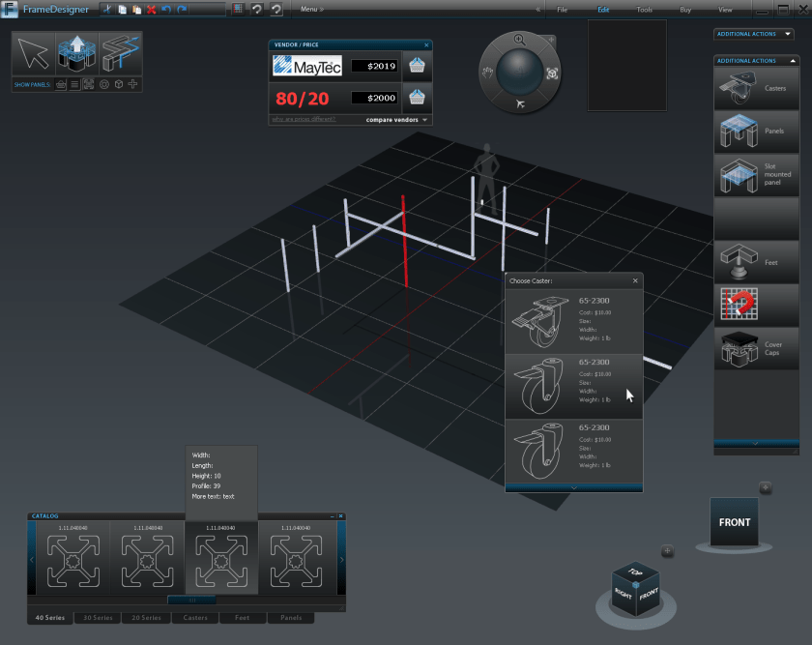Toggle the catalog panel via Show Panels
Screen dimensions: 812x645
73,84
